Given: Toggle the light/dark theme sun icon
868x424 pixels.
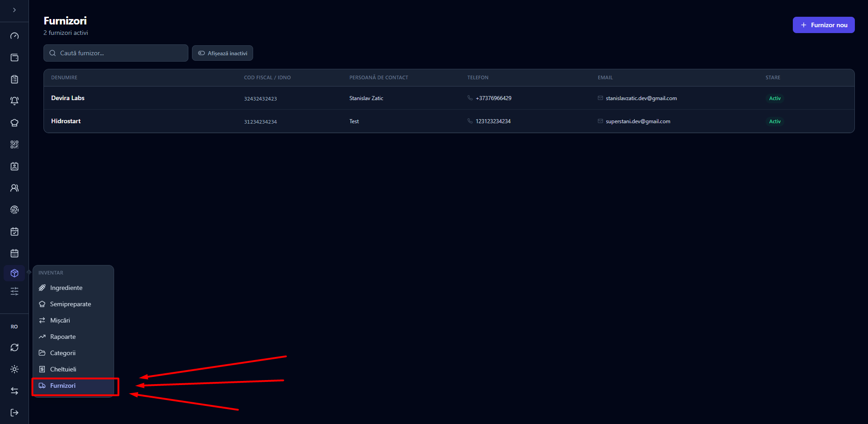Looking at the screenshot, I should pyautogui.click(x=14, y=369).
